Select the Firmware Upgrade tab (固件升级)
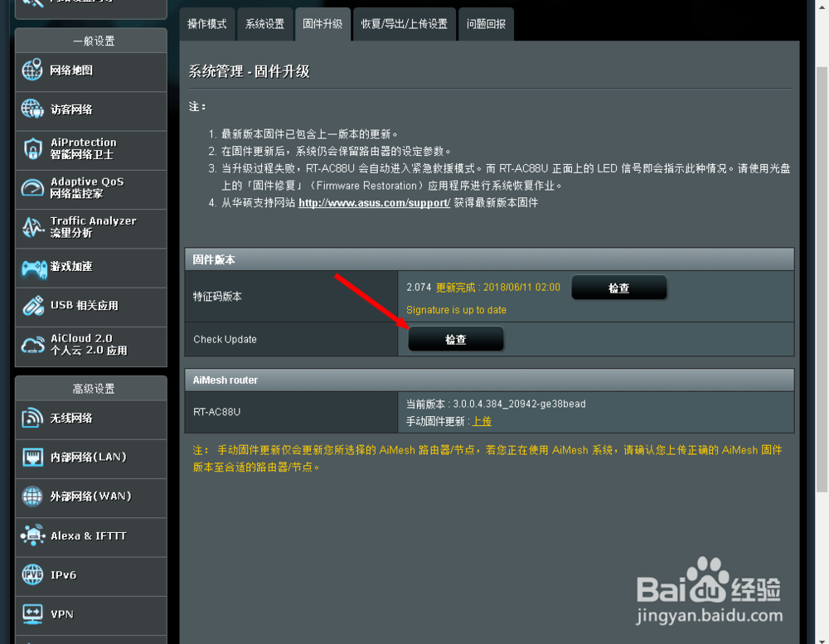Viewport: 829px width, 644px height. click(x=322, y=24)
